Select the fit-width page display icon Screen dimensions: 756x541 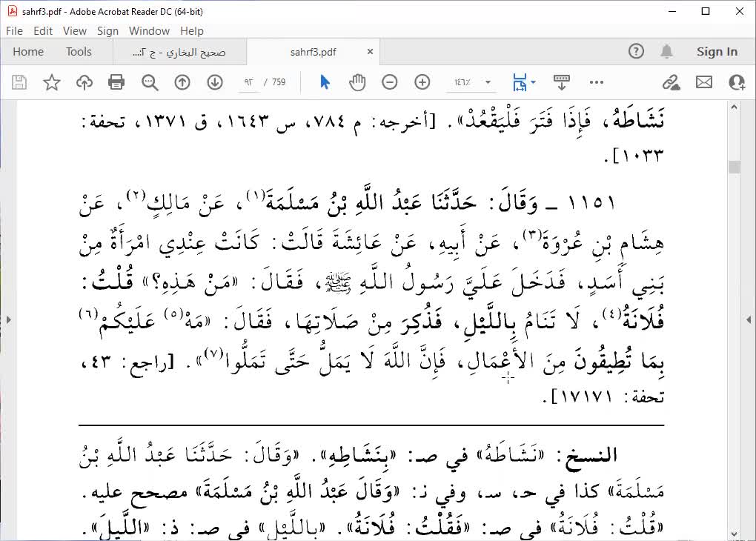[x=520, y=82]
